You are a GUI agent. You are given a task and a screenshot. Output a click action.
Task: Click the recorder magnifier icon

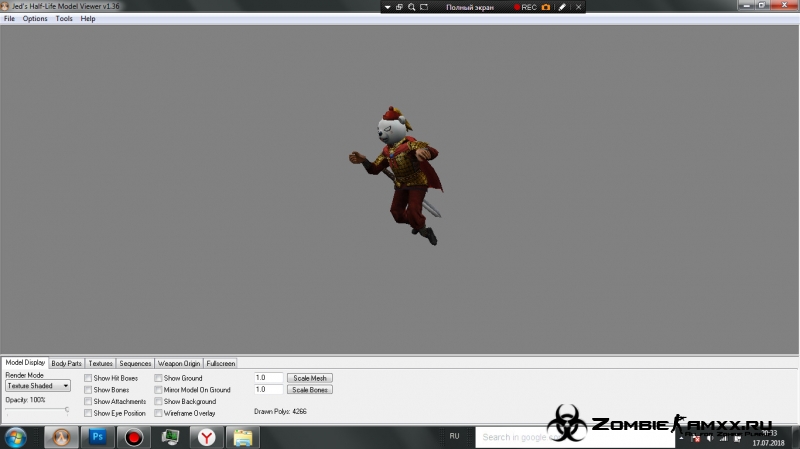click(x=412, y=7)
